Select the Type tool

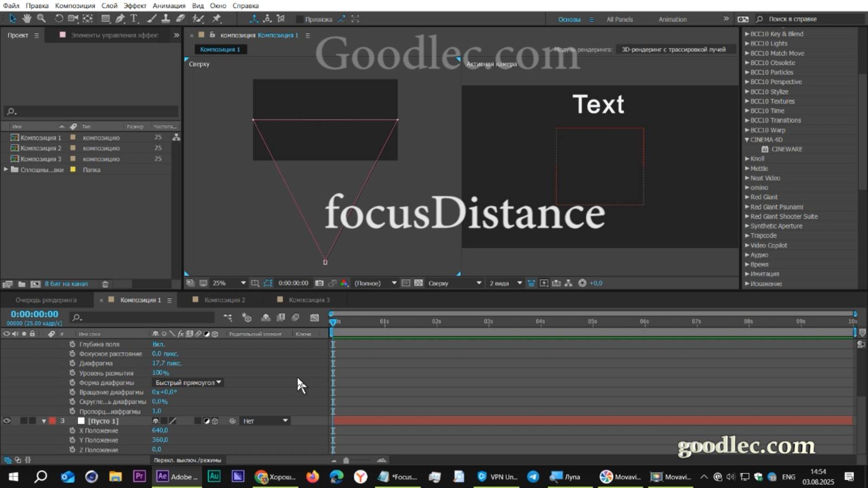pyautogui.click(x=133, y=18)
